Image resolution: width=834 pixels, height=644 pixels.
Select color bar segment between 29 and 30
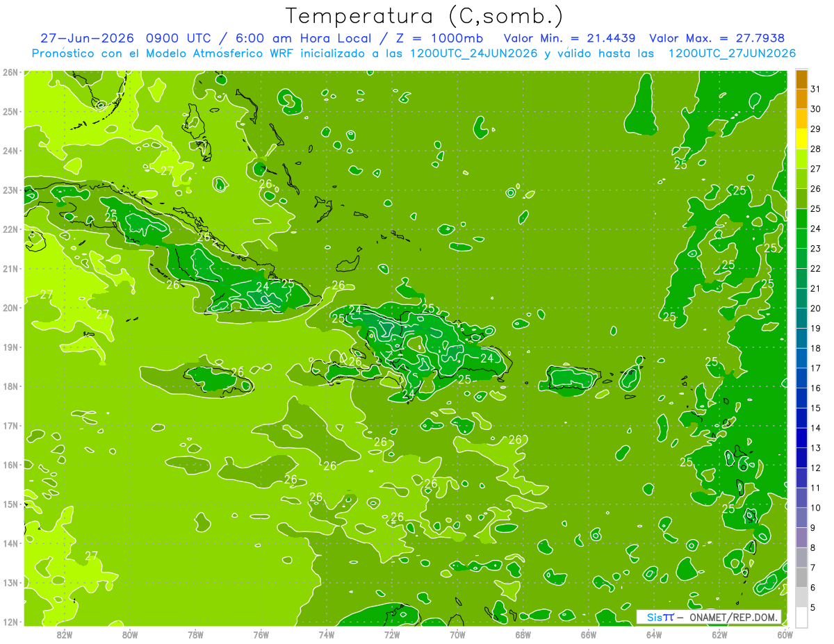click(x=801, y=119)
